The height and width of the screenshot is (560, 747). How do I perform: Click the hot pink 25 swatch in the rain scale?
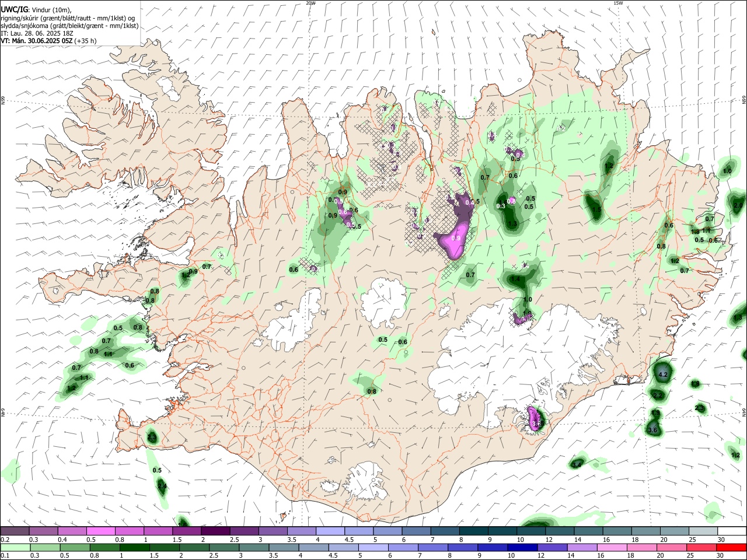click(702, 547)
